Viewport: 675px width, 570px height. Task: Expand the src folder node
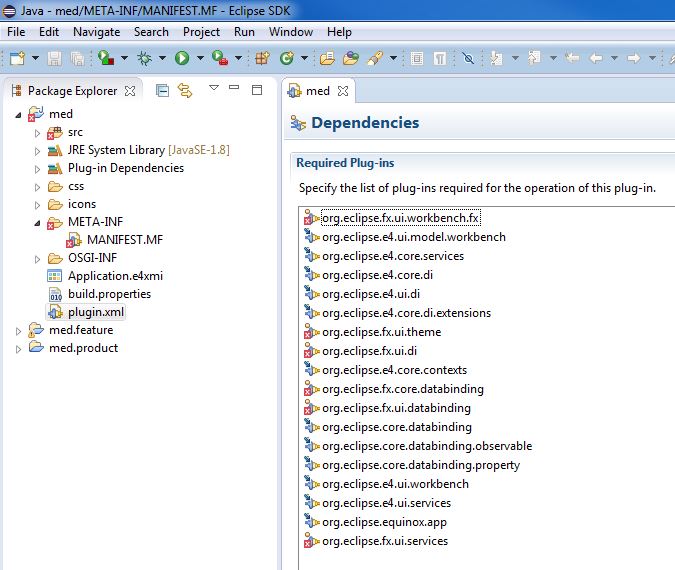[37, 133]
